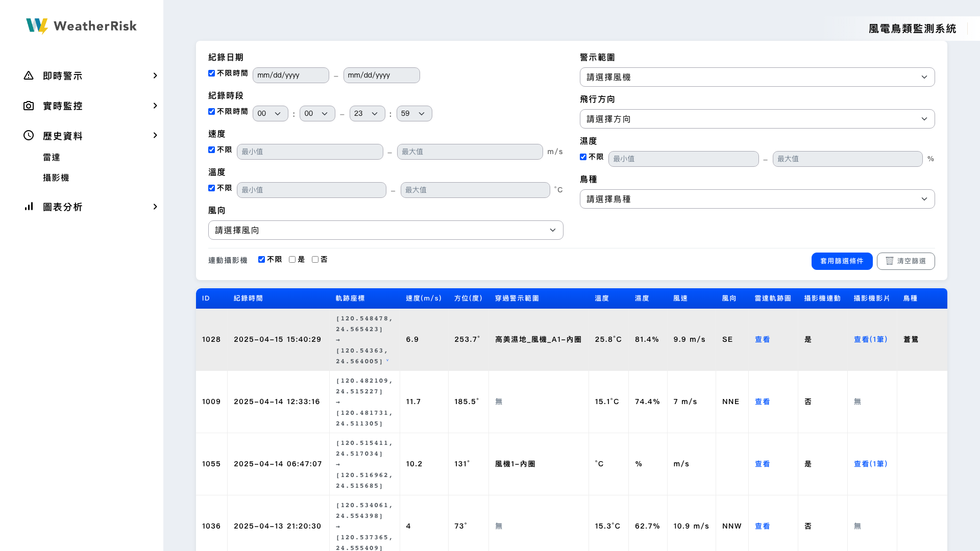This screenshot has height=551, width=980.
Task: Expand the 實時監控 menu chevron
Action: [155, 106]
